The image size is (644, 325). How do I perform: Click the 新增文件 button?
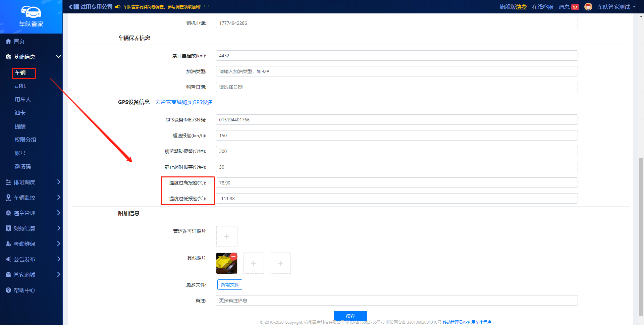point(230,285)
